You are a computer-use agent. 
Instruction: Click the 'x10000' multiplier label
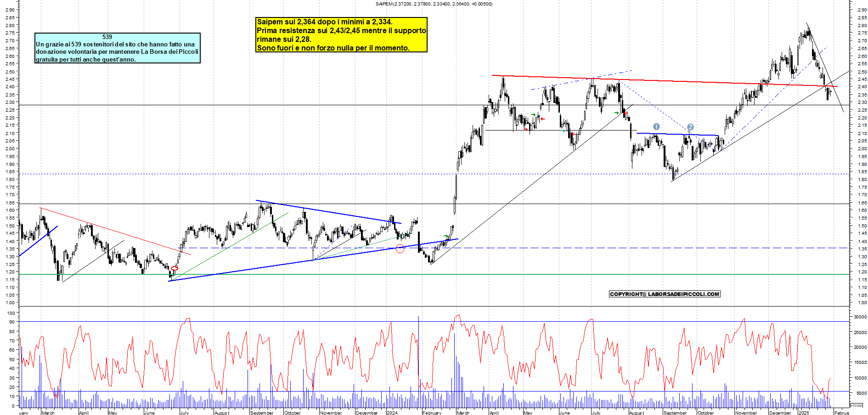856,405
